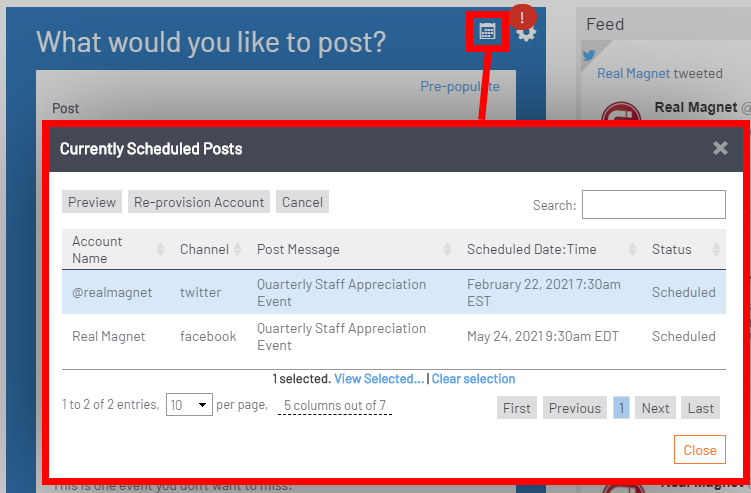Viewport: 751px width, 493px height.
Task: Select the Real Magnet facebook row
Action: coord(393,337)
